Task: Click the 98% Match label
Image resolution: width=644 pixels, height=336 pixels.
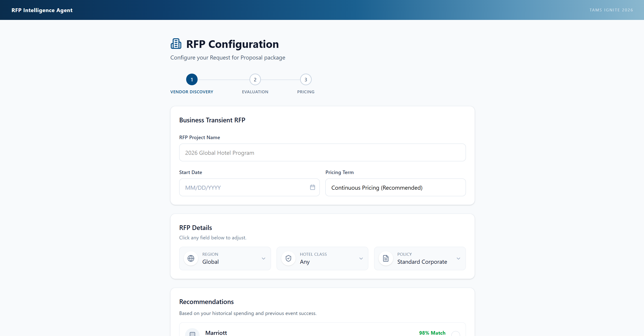Action: 432,333
